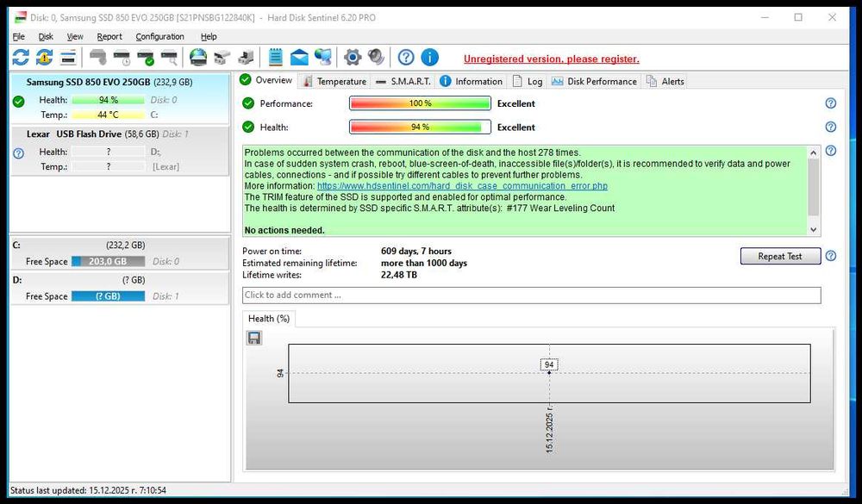Viewport: 862px width, 504px height.
Task: Open the hdsentinel.com communication error link
Action: 462,186
